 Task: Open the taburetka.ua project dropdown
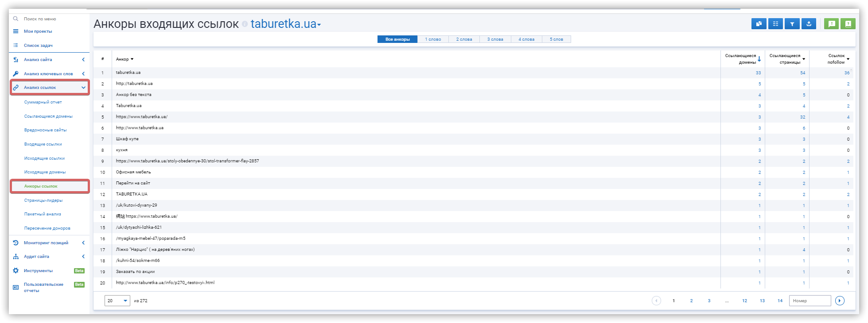[x=286, y=24]
